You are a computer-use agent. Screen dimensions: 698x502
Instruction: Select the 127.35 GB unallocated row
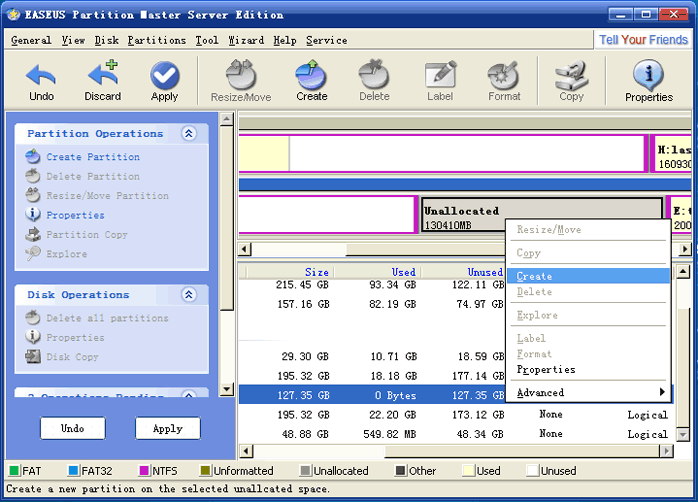click(x=372, y=395)
